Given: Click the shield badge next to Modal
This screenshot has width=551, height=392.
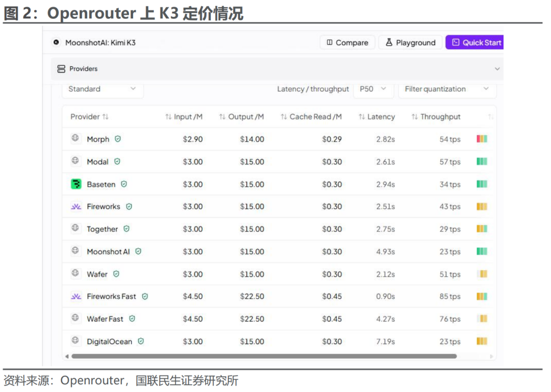Looking at the screenshot, I should pyautogui.click(x=117, y=161).
